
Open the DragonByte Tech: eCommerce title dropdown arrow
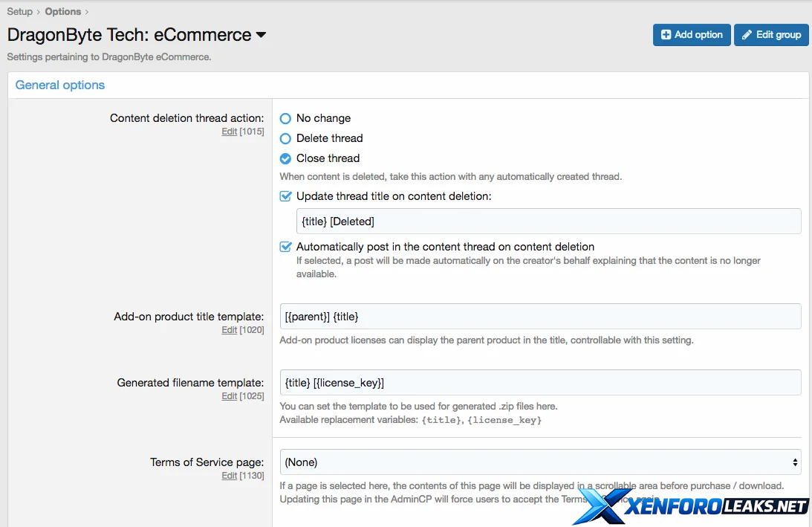point(261,35)
